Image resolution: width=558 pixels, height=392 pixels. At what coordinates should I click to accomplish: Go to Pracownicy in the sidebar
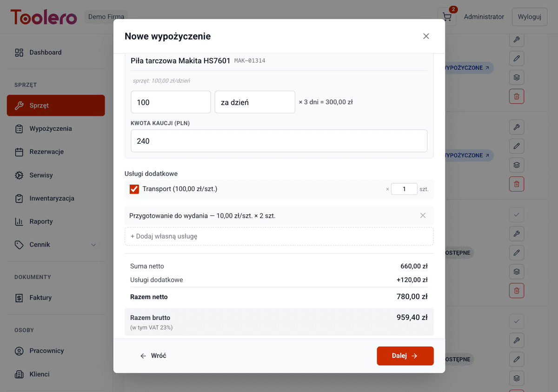pyautogui.click(x=46, y=351)
